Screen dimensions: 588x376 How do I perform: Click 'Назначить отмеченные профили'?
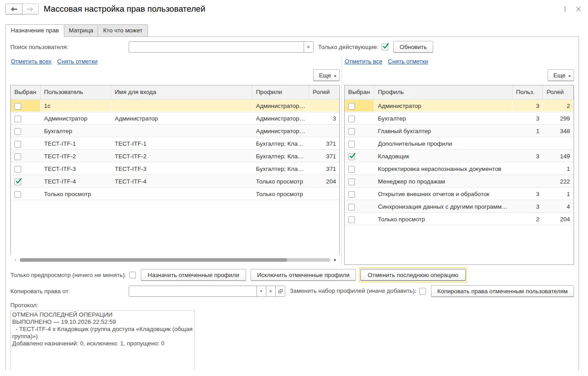click(x=193, y=275)
